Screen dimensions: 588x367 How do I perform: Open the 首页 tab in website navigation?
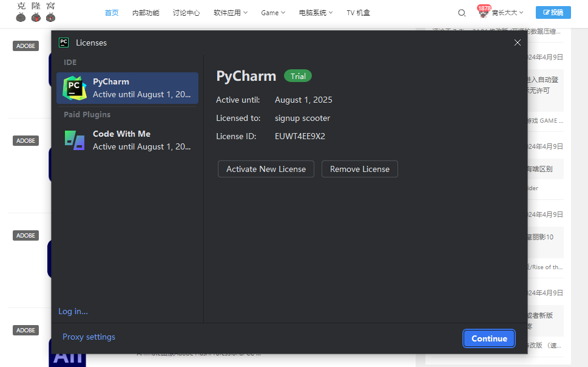pos(112,13)
